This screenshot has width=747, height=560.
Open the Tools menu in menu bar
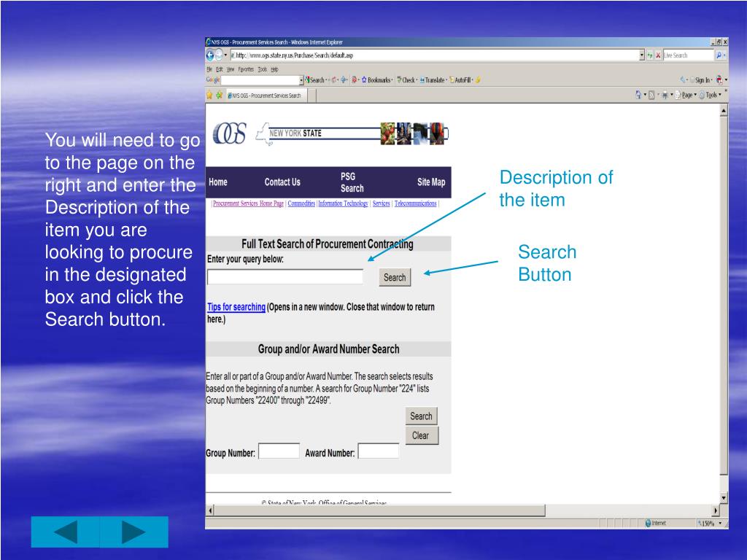tap(263, 69)
